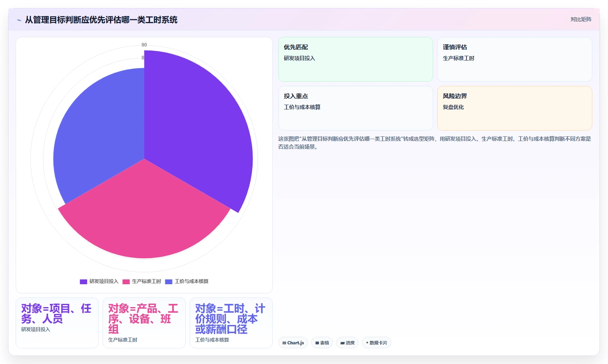Viewport: 608px width, 364px height.
Task: Click the description paragraph starting 这张图把
Action: coord(435,143)
